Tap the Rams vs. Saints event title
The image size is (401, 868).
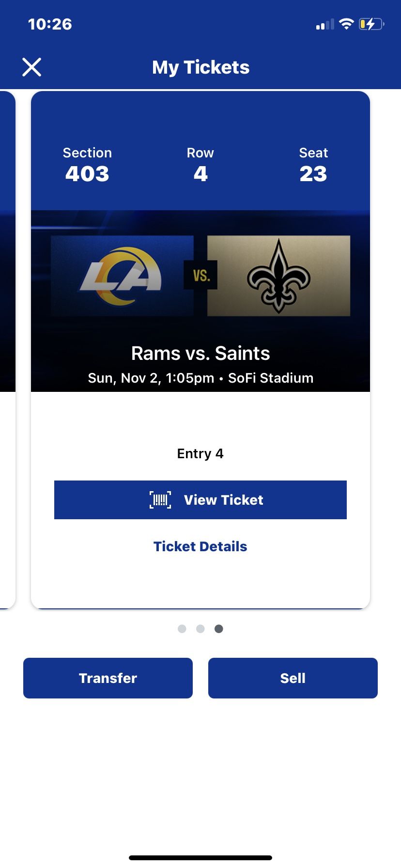200,354
